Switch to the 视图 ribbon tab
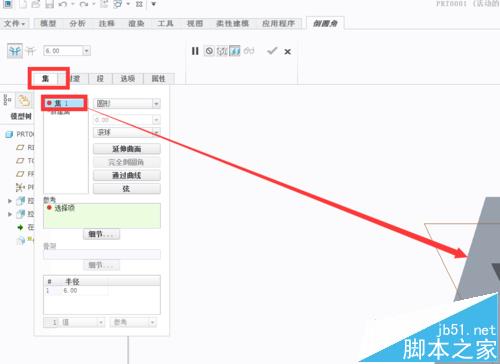Screen dimensions: 500x364 (195, 23)
